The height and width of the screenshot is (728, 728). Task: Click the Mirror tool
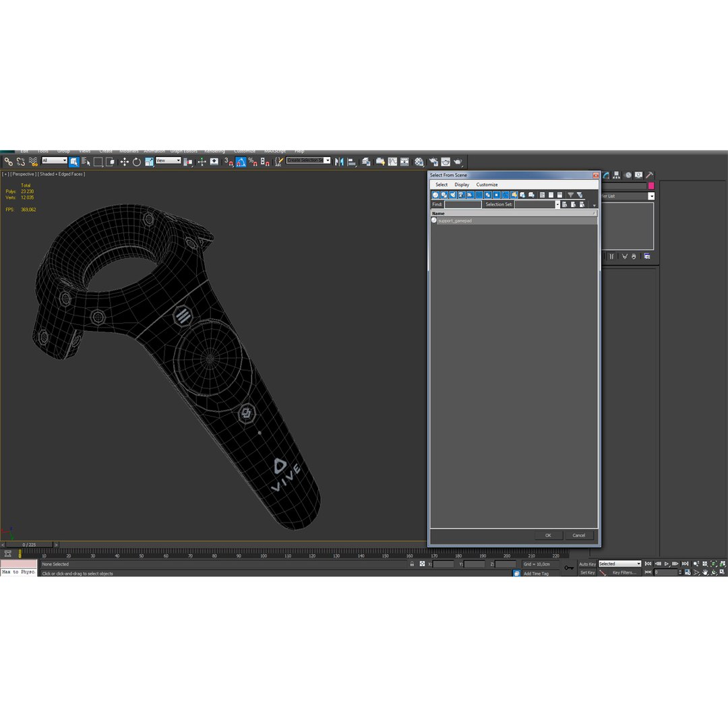click(339, 162)
